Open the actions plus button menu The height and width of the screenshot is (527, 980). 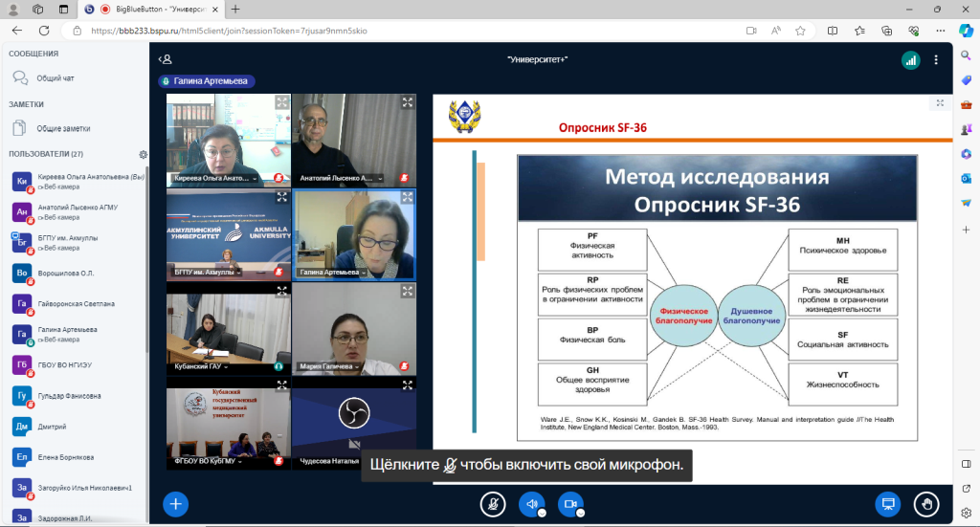[175, 503]
